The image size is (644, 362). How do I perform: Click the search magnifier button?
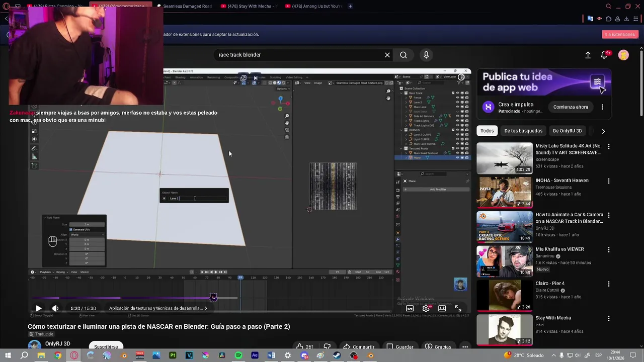click(404, 55)
